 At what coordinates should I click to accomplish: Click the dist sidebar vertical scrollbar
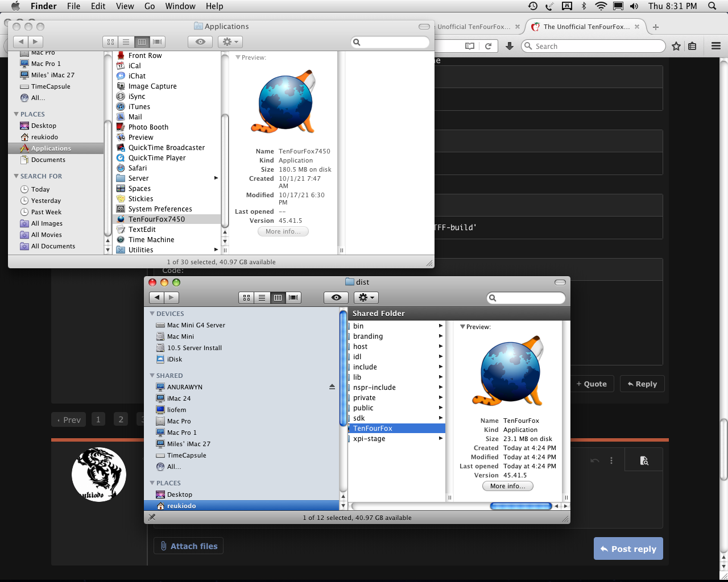point(343,368)
